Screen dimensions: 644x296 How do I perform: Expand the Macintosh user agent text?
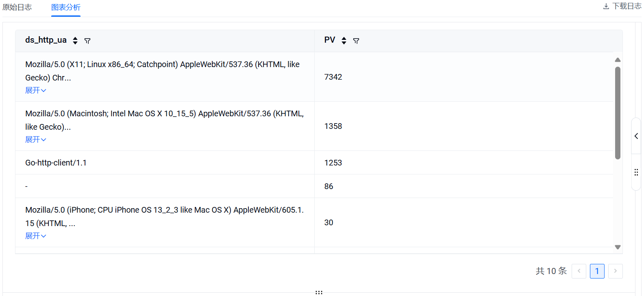(36, 139)
